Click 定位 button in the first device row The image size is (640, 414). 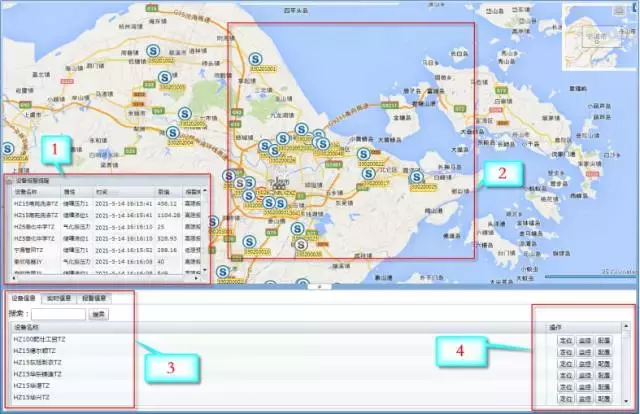[566, 340]
